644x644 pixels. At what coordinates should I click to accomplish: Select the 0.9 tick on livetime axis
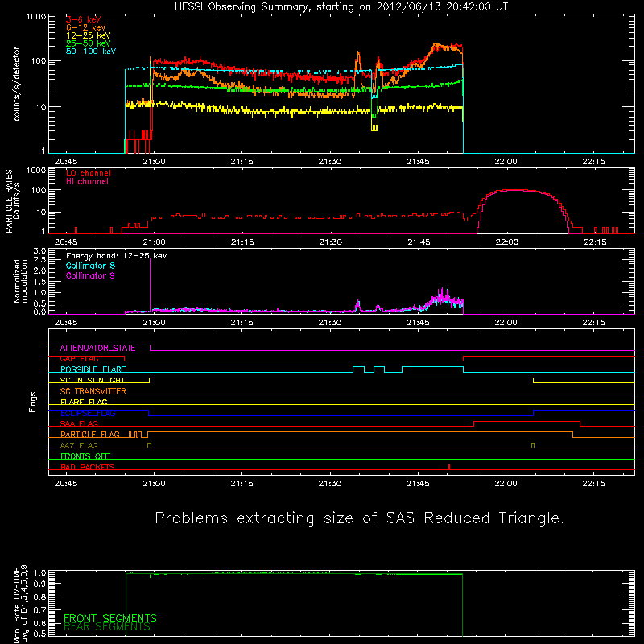pyautogui.click(x=39, y=583)
